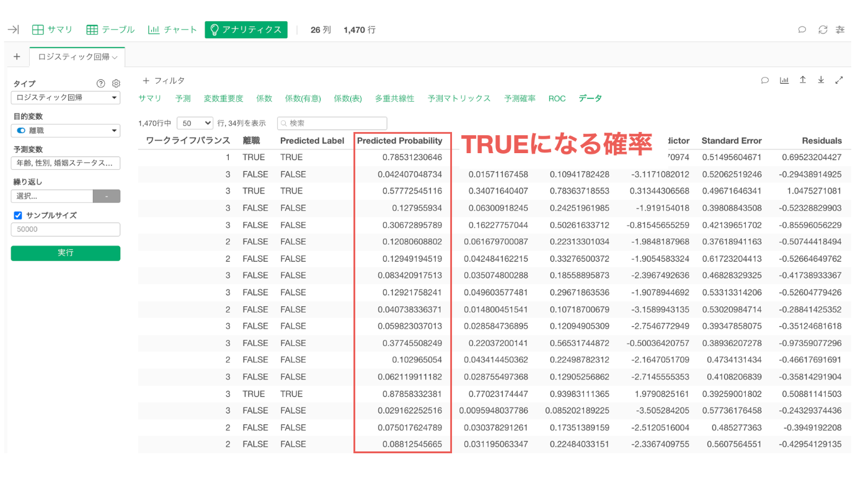Click the Predicted Probability column header
The height and width of the screenshot is (488, 868).
click(x=400, y=141)
